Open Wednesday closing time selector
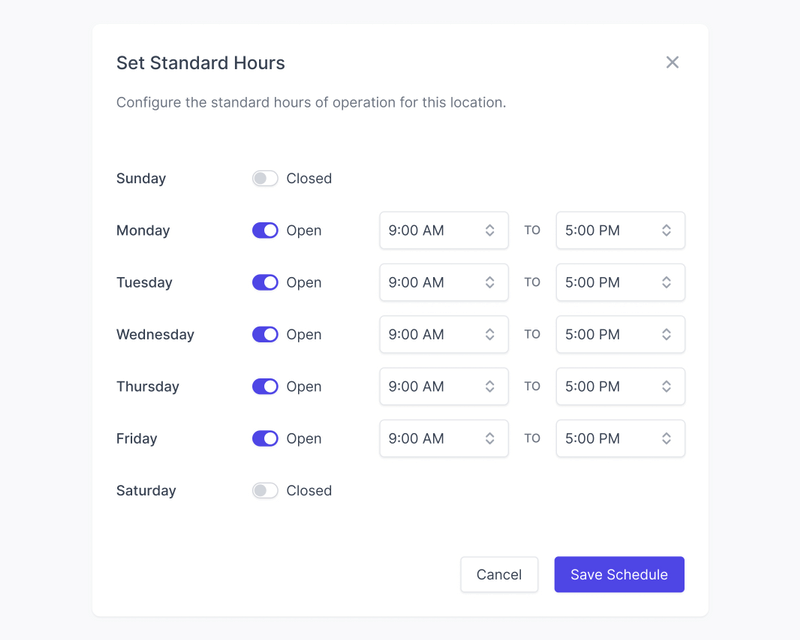Viewport: 800px width, 640px height. (620, 335)
